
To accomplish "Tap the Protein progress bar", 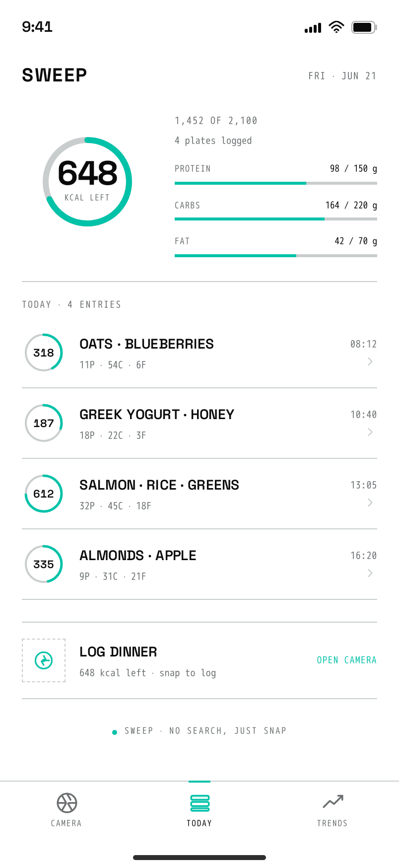I will coord(276,183).
